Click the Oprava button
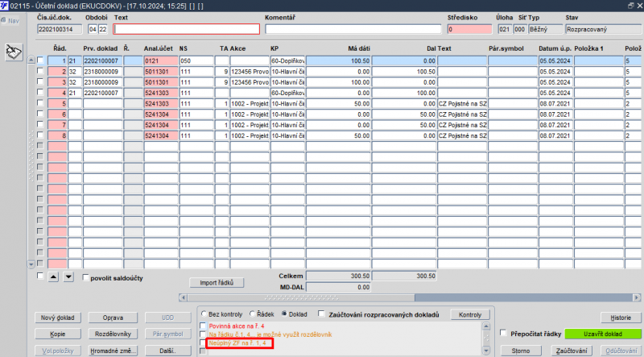The image size is (644, 357). (x=113, y=318)
